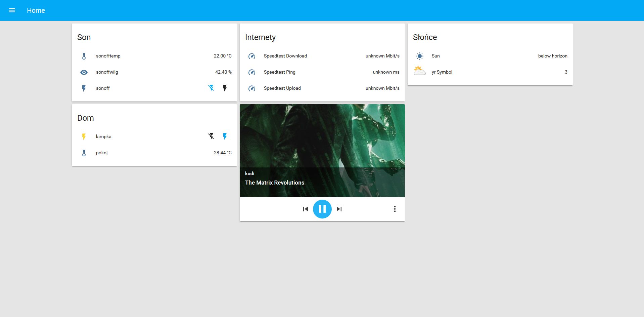644x317 pixels.
Task: Turn off lampka with the flash-off button
Action: coord(211,136)
